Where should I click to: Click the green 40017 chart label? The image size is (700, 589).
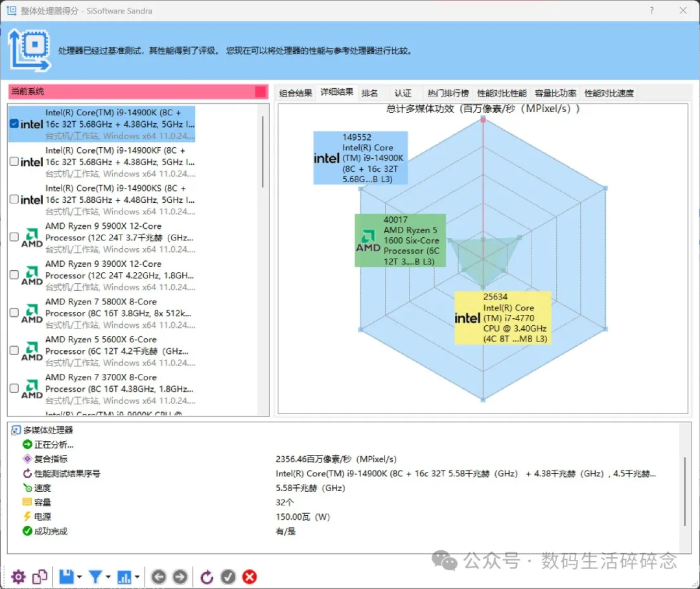tap(400, 240)
